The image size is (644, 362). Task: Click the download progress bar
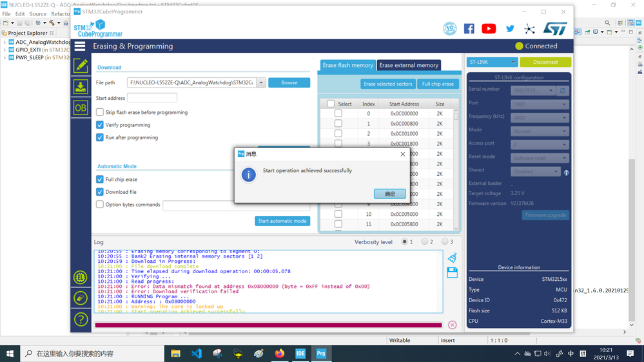pyautogui.click(x=269, y=325)
